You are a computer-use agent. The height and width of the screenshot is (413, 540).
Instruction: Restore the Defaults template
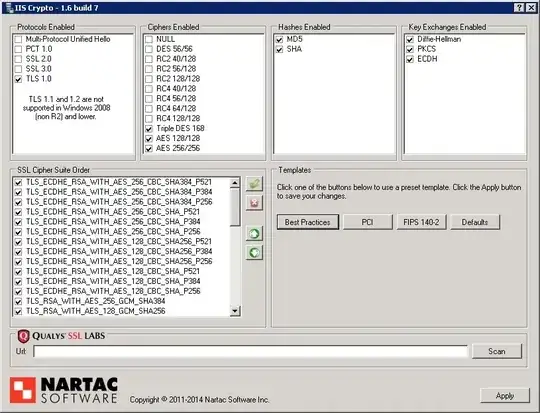(x=475, y=222)
